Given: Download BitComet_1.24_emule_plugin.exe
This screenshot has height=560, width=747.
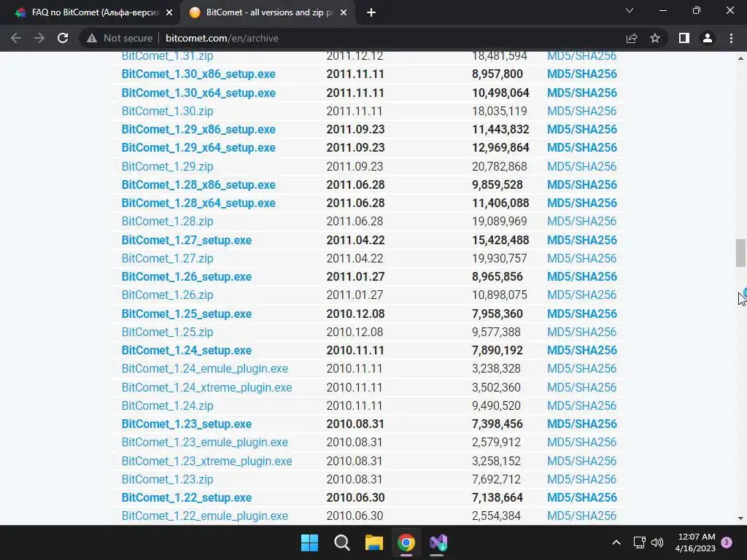Looking at the screenshot, I should 204,368.
